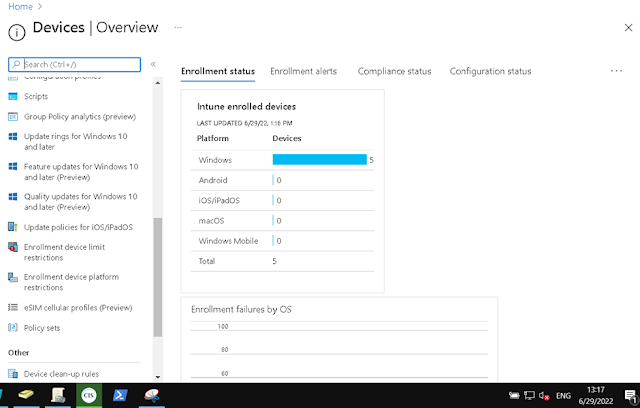Click the Enrollment failures by OS title
The width and height of the screenshot is (640, 408).
241,310
